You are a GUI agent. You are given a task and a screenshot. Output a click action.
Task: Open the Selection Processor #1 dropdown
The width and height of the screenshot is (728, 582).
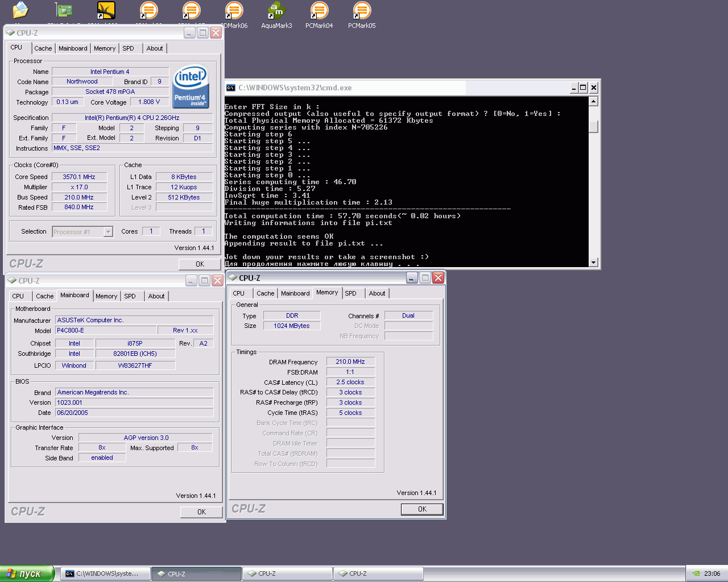(x=108, y=232)
